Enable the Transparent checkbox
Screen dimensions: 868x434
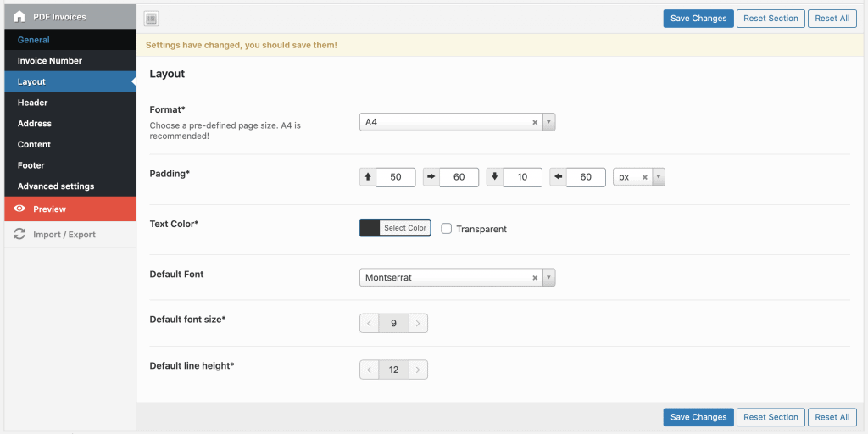(447, 229)
